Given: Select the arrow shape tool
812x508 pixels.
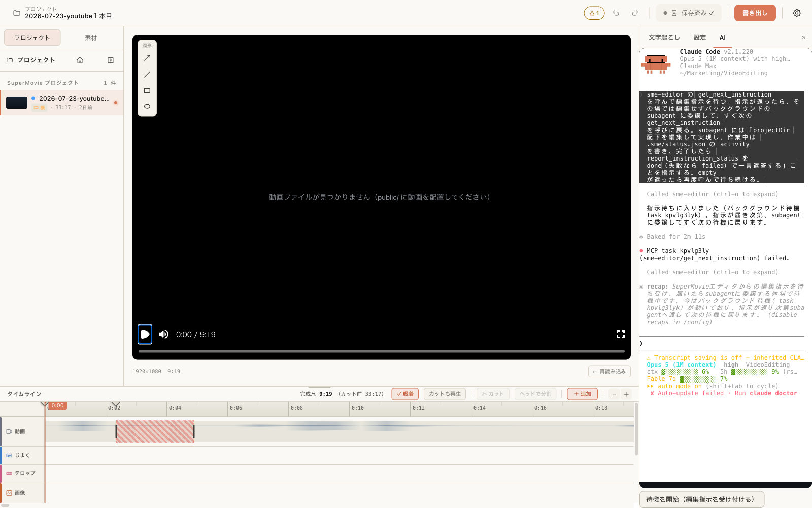Looking at the screenshot, I should pyautogui.click(x=147, y=58).
